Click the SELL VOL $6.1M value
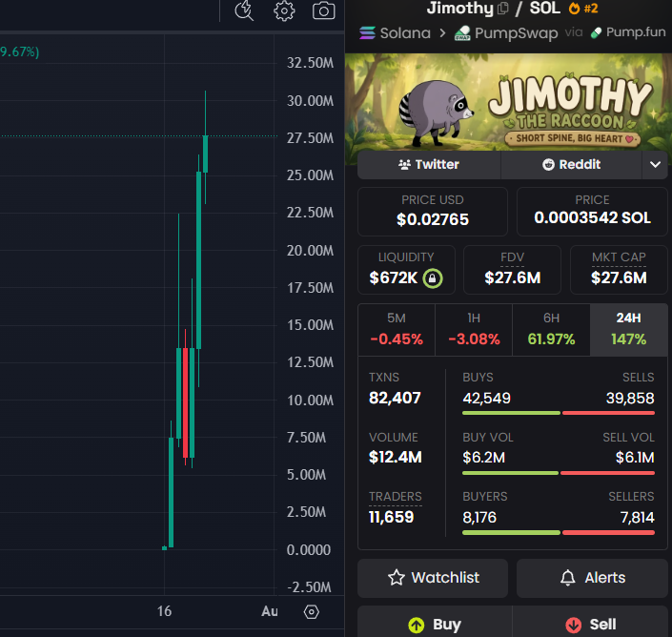672x637 pixels. click(x=635, y=458)
